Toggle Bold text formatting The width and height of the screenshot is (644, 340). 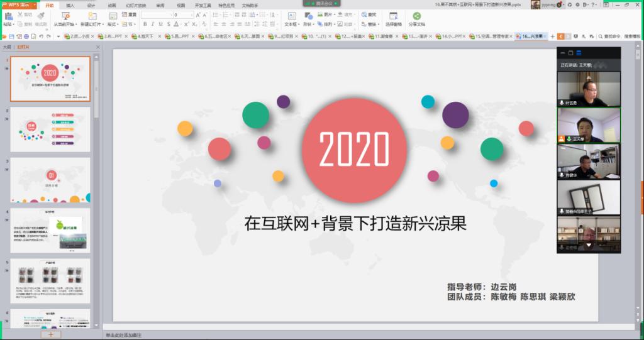[145, 25]
